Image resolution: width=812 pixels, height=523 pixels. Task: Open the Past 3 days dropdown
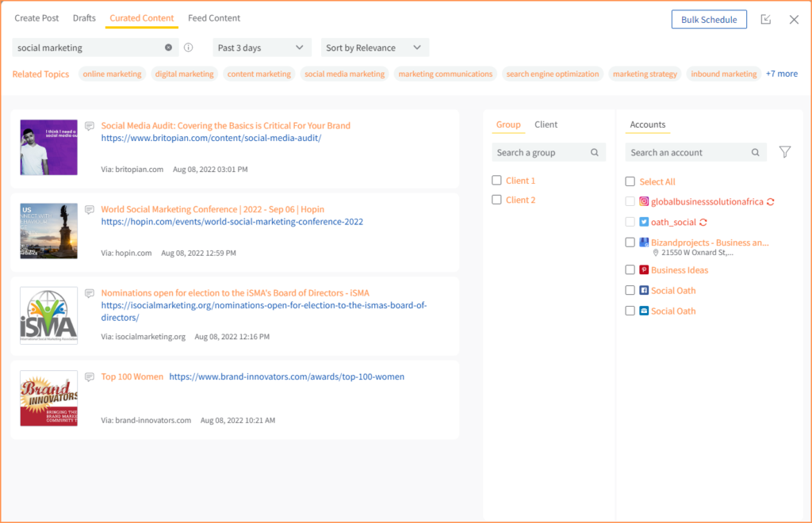262,48
